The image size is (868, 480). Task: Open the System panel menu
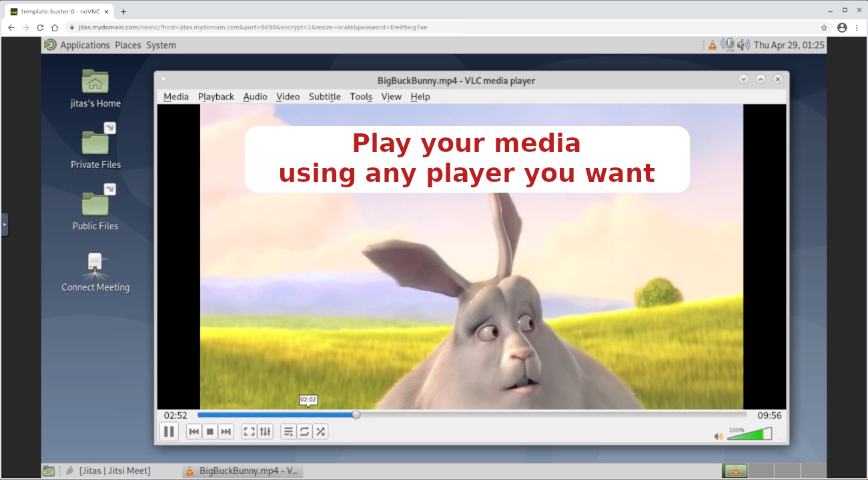tap(161, 45)
